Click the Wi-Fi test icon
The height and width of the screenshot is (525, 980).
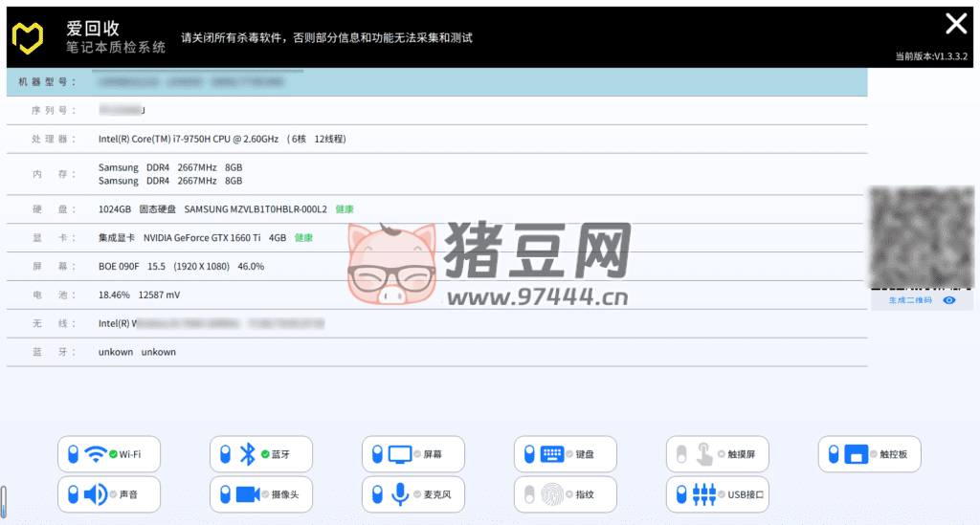coord(96,454)
